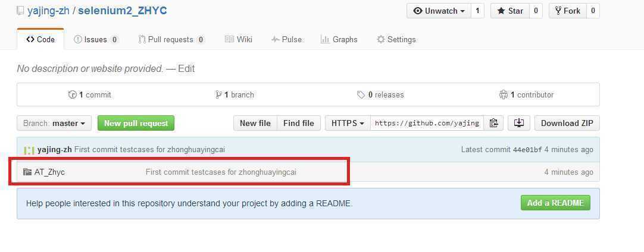
Task: Click yajing-zh author name in commit bar
Action: pyautogui.click(x=54, y=150)
